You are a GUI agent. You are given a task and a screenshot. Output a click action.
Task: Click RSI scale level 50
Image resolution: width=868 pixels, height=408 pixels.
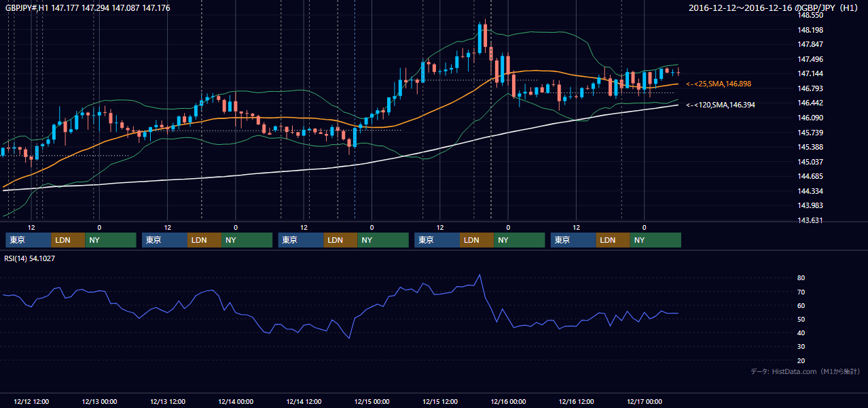(801, 319)
